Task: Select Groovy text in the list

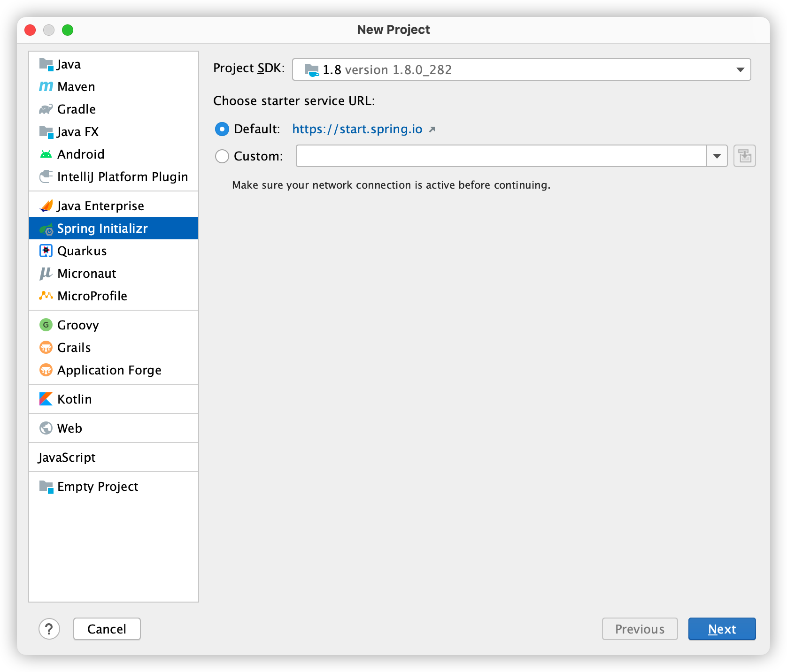Action: tap(78, 325)
